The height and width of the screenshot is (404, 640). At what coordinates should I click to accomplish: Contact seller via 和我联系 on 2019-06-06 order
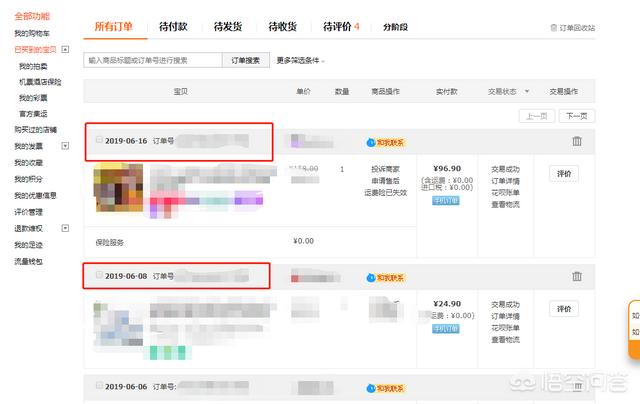click(385, 388)
